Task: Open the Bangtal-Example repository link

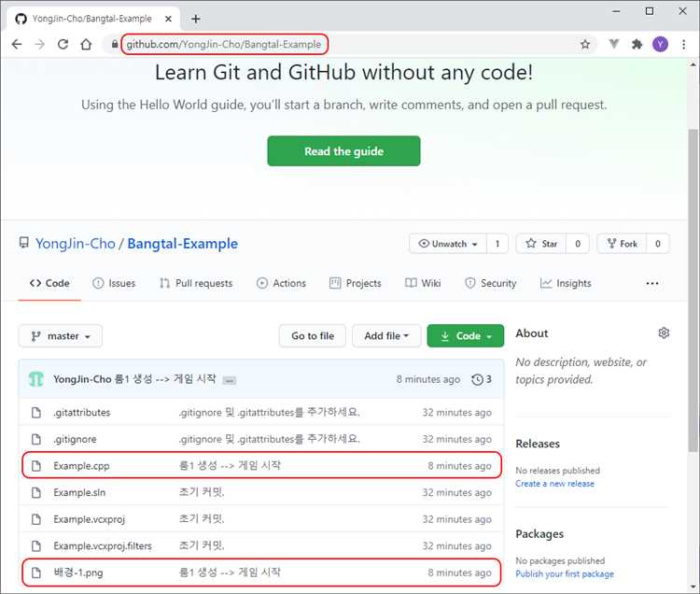Action: tap(183, 244)
